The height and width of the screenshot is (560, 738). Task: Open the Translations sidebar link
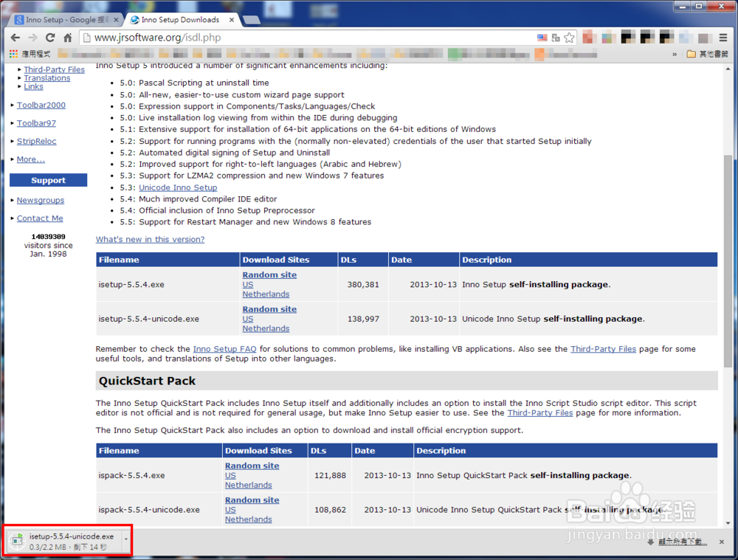(x=47, y=77)
